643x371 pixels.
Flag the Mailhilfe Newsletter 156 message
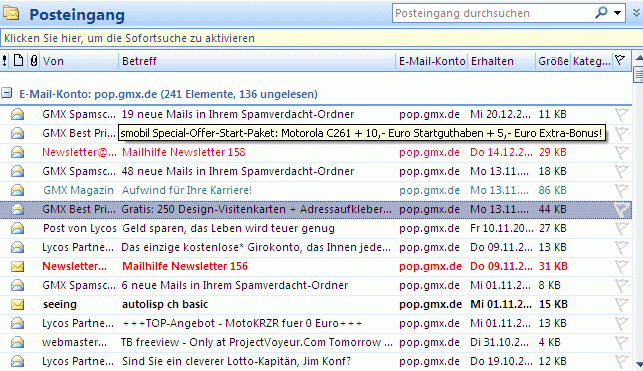coord(621,266)
